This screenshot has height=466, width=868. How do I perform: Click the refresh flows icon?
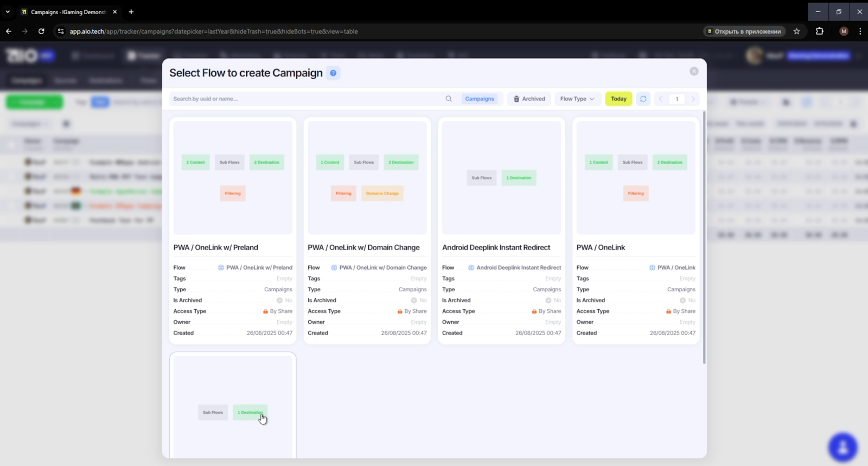coord(643,99)
